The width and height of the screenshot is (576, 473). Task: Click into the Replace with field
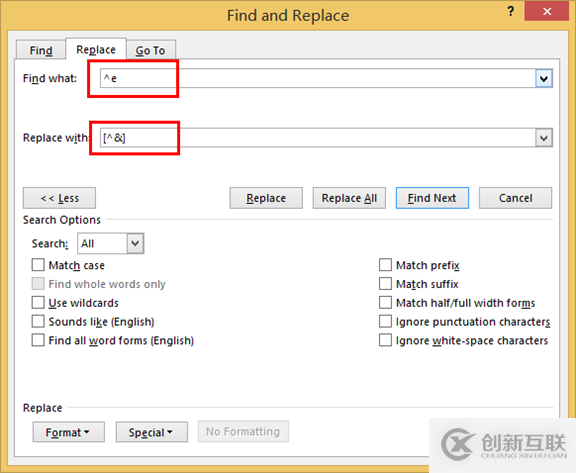click(x=318, y=138)
